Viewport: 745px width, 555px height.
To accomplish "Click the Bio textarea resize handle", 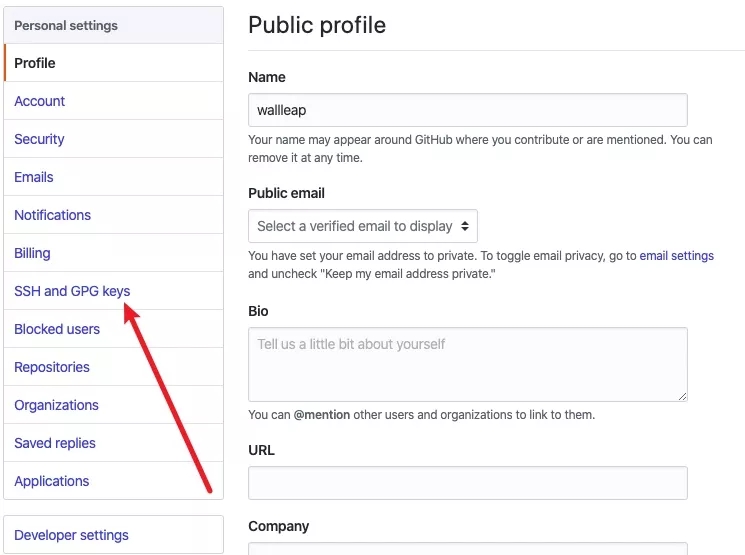I will [682, 395].
